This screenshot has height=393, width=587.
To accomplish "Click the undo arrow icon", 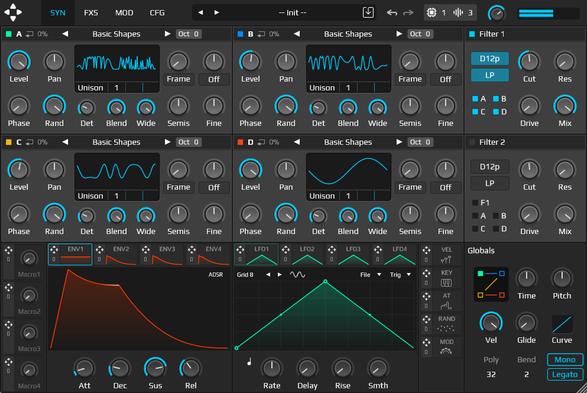I will 392,13.
